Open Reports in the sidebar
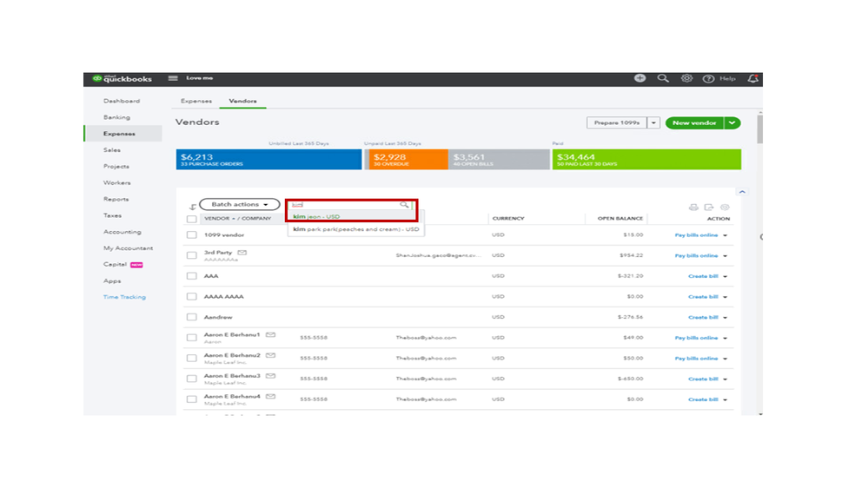 [x=116, y=199]
